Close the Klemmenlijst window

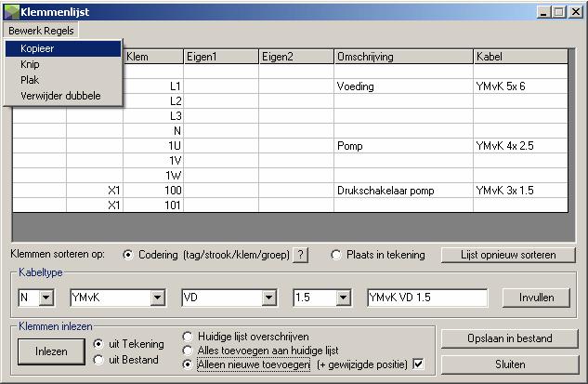click(x=575, y=12)
